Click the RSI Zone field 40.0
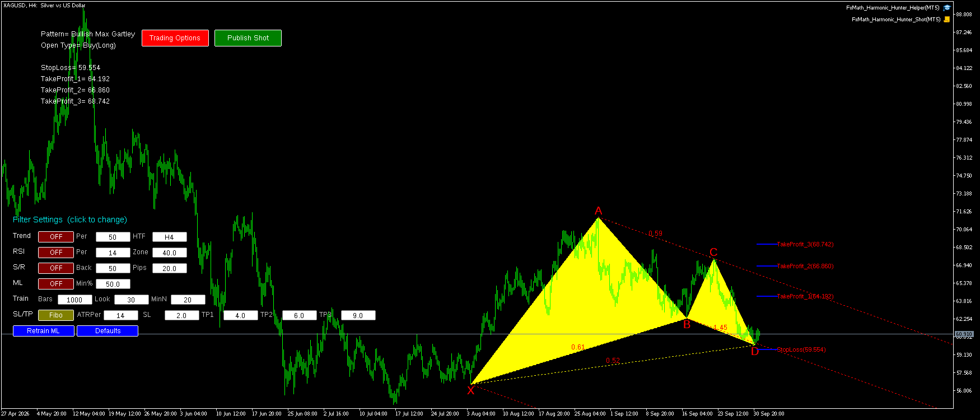Screen dimensions: 980x420 (x=169, y=253)
